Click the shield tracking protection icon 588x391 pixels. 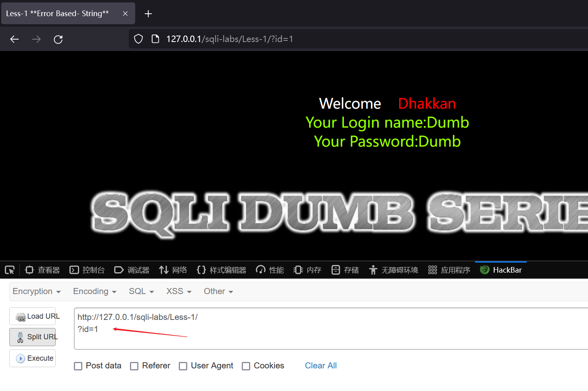coord(138,39)
